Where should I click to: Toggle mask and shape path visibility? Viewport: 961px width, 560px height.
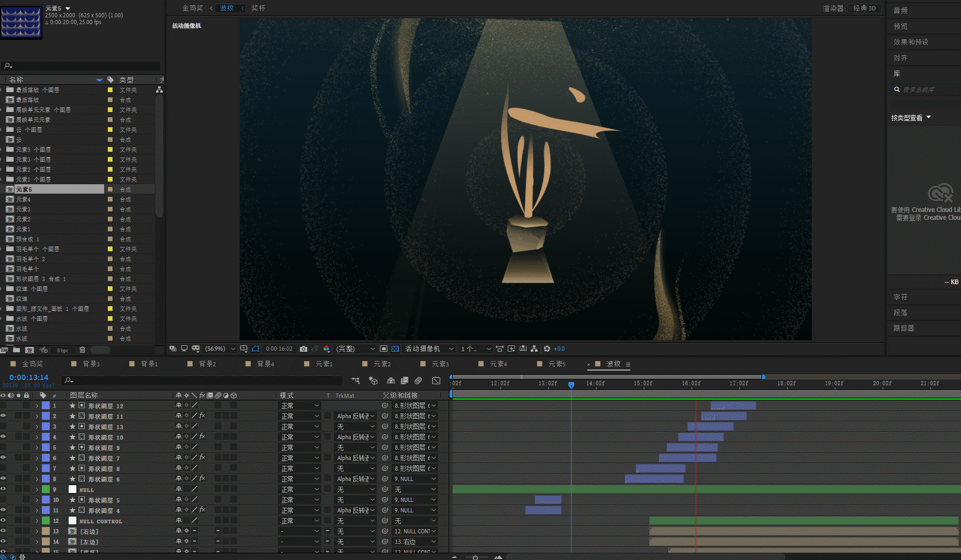pos(255,349)
